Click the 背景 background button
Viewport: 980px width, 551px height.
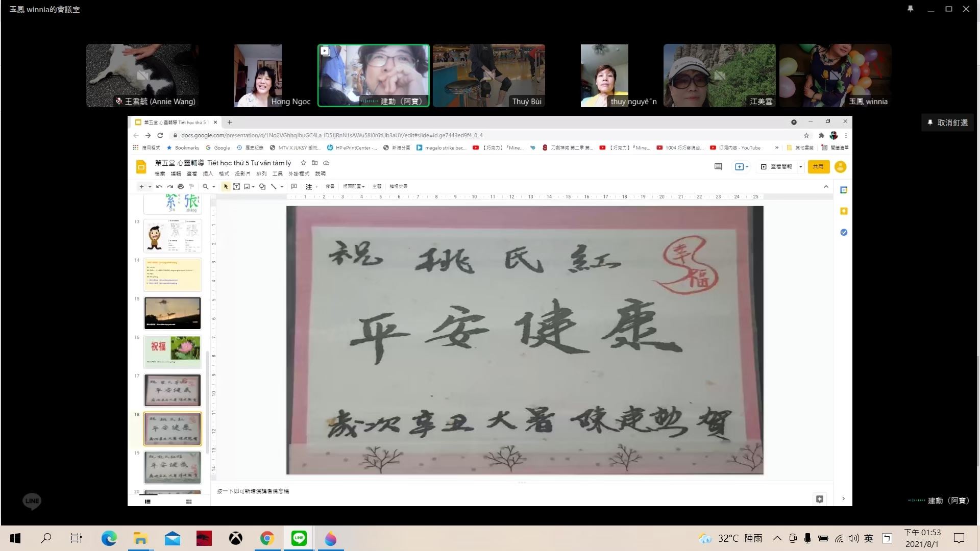coord(330,187)
